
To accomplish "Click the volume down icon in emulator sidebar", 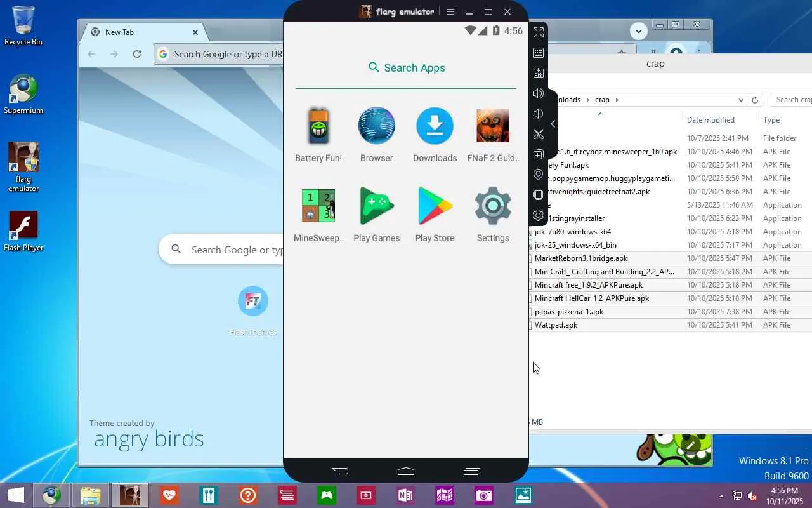I will point(539,114).
